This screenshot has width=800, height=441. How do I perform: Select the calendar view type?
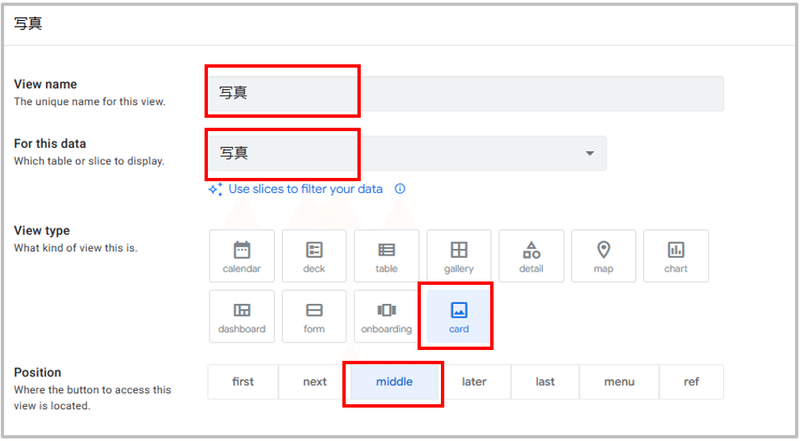coord(242,256)
